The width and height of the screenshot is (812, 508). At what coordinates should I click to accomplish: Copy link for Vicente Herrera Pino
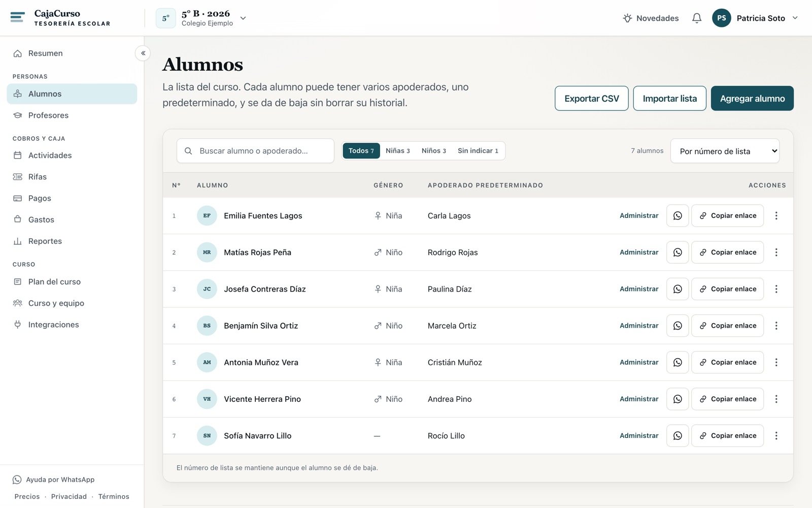click(728, 399)
